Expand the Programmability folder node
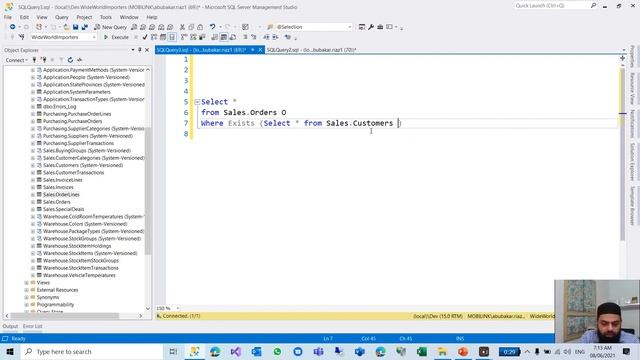 27,304
